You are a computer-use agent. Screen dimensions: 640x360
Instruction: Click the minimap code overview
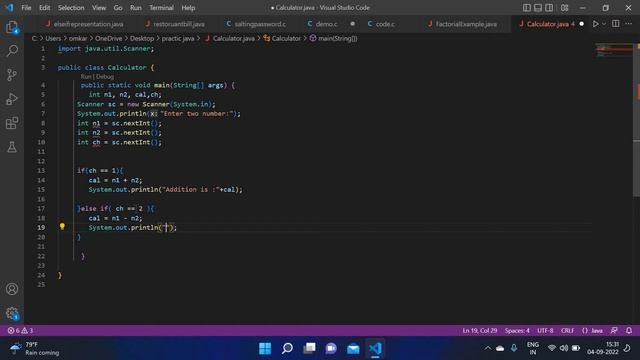tap(613, 51)
